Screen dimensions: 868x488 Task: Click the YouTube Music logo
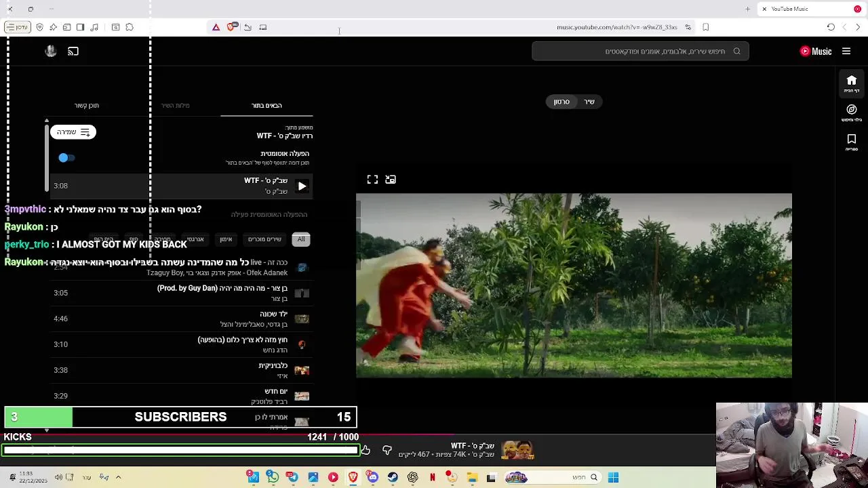tap(816, 52)
